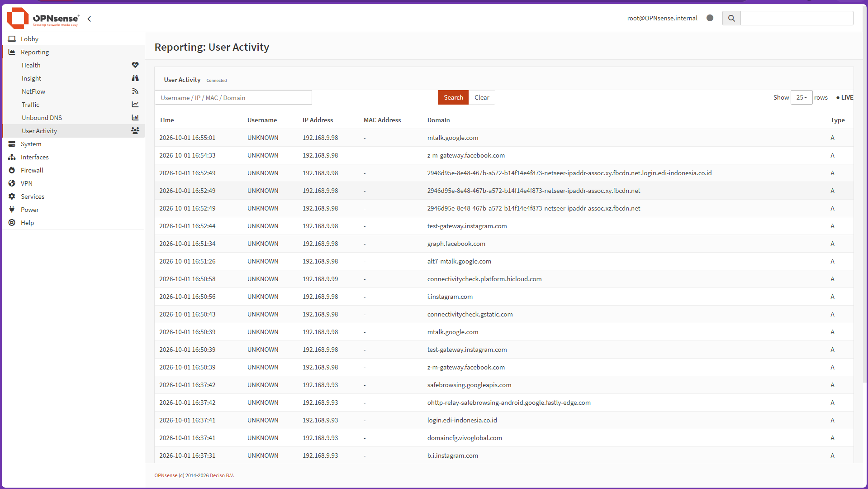Open the NetFlow menu item
The height and width of the screenshot is (489, 868).
coord(73,91)
